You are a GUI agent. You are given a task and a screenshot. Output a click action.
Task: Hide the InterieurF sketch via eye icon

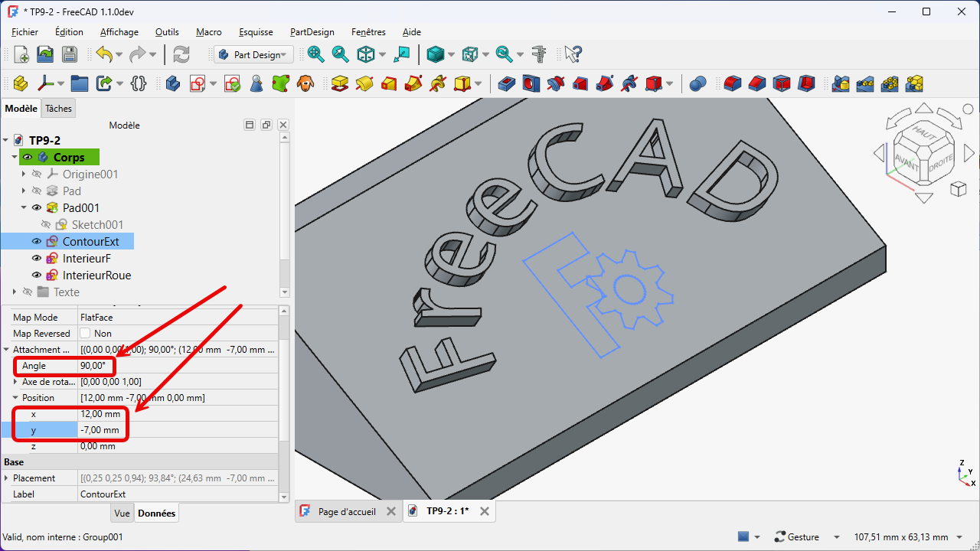(37, 259)
